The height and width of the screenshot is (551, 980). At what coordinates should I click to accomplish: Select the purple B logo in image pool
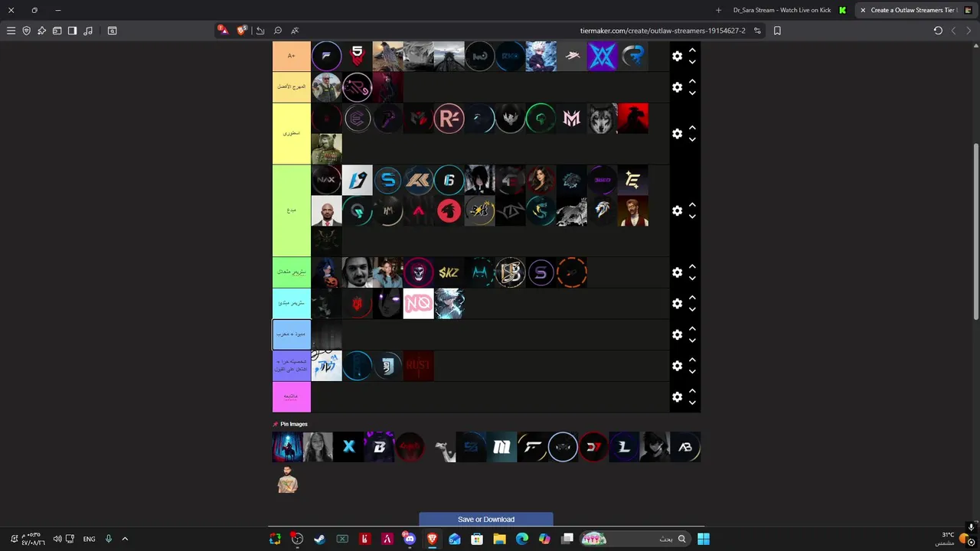(x=379, y=447)
